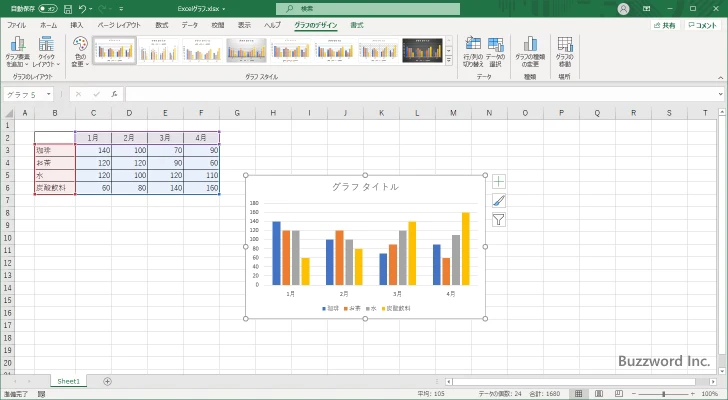Click the formula bar input area
Screen dimensions: 728x400
click(420, 94)
